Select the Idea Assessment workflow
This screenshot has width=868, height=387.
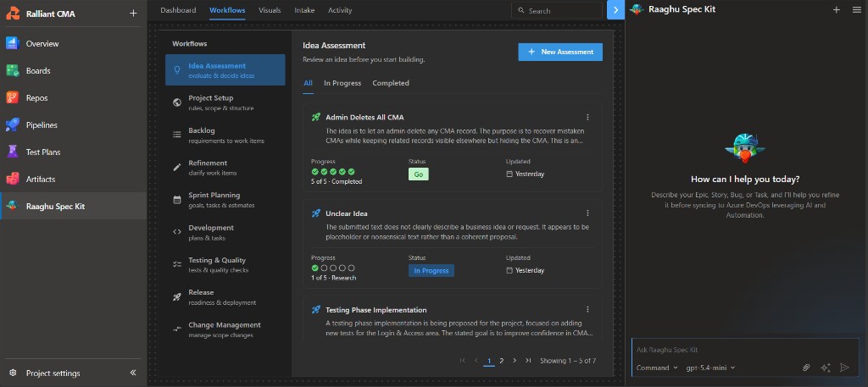225,69
